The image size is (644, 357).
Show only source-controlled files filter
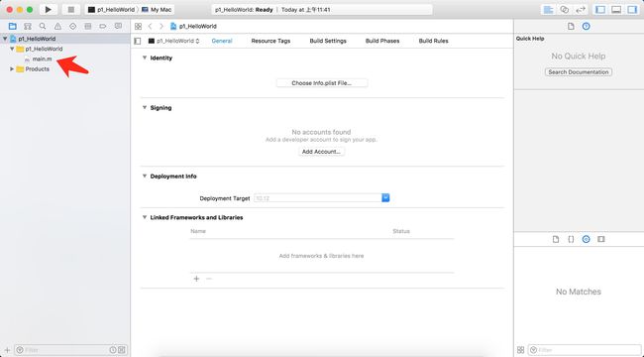click(122, 350)
